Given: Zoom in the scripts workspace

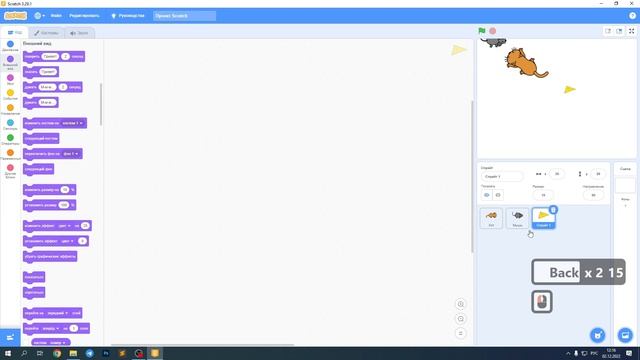Looking at the screenshot, I should click(460, 304).
